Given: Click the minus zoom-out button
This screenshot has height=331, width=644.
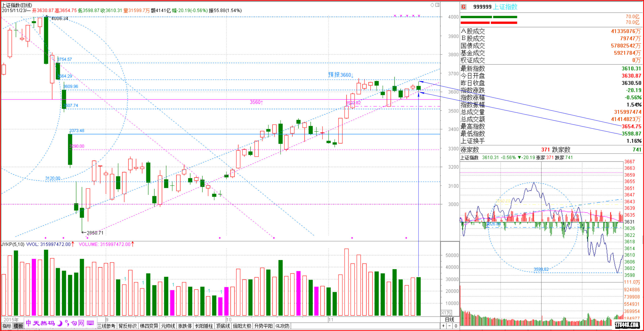Looking at the screenshot, I should pyautogui.click(x=450, y=326).
